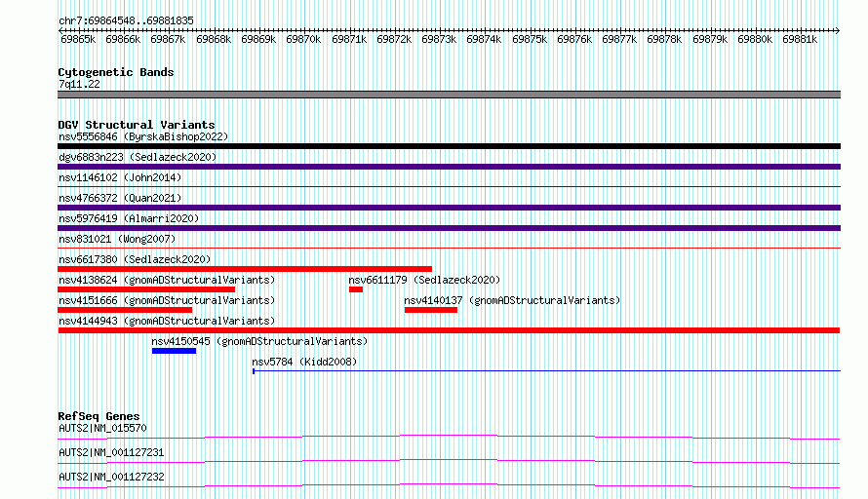Image resolution: width=868 pixels, height=499 pixels.
Task: Select the small red nsv6611179 variant bar
Action: [x=356, y=289]
